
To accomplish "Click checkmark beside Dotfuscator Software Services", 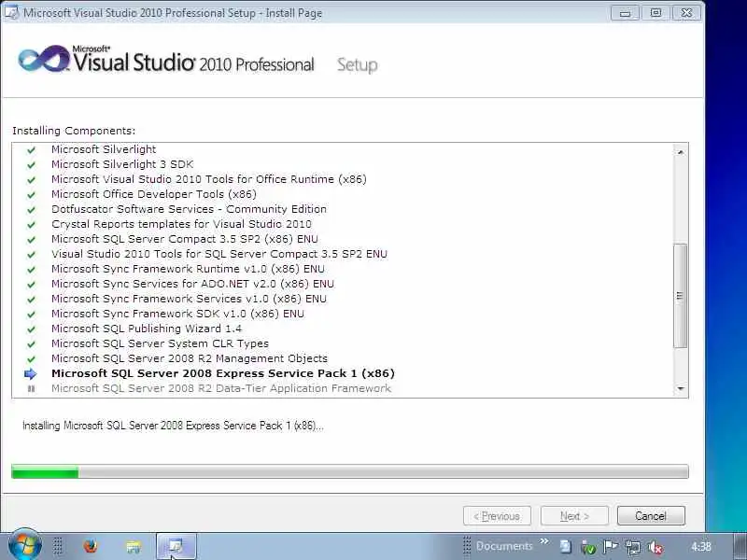I will click(x=32, y=209).
